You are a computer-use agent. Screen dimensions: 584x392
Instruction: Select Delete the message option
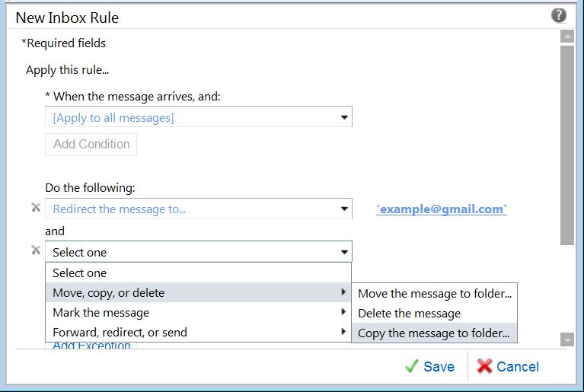click(x=410, y=313)
